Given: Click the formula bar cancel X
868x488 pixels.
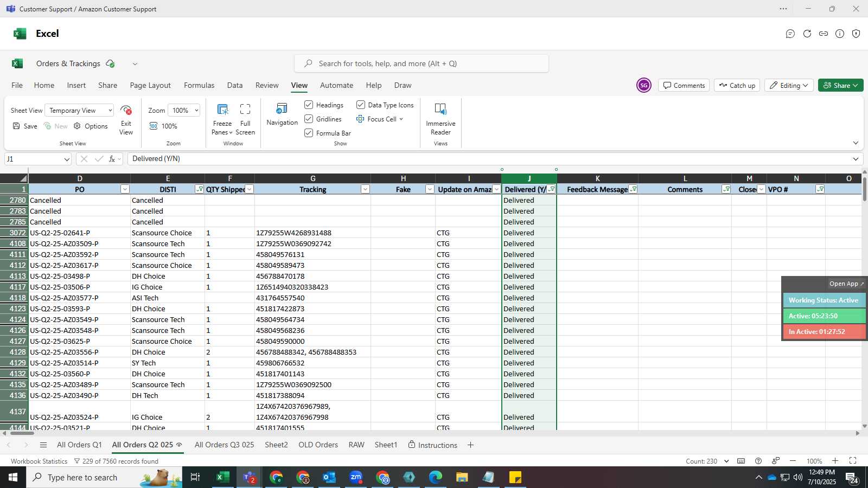Looking at the screenshot, I should pyautogui.click(x=84, y=159).
